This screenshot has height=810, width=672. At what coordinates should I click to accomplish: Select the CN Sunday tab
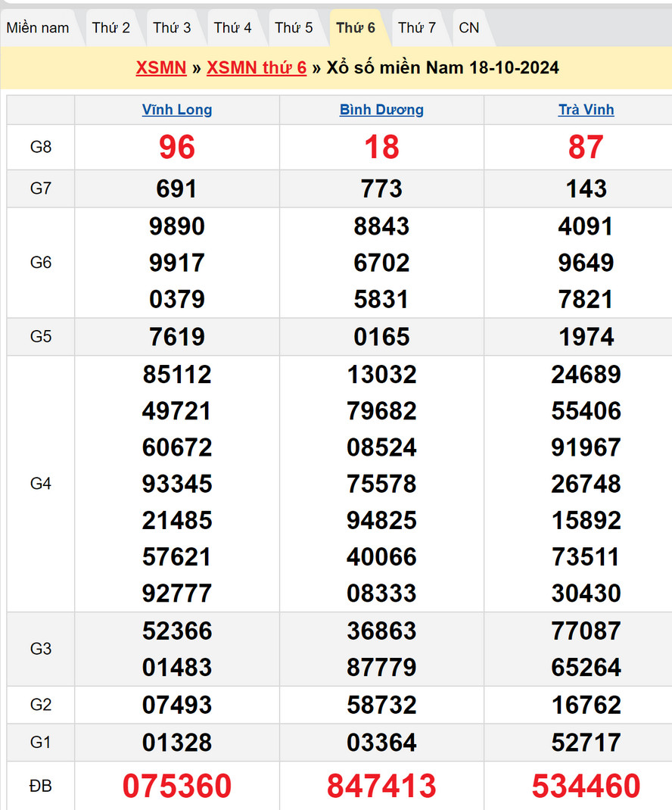click(469, 28)
